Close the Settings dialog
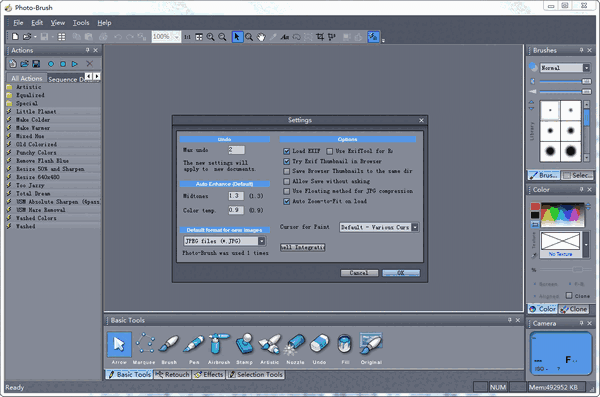Screen dimensions: 600x397 421,120
